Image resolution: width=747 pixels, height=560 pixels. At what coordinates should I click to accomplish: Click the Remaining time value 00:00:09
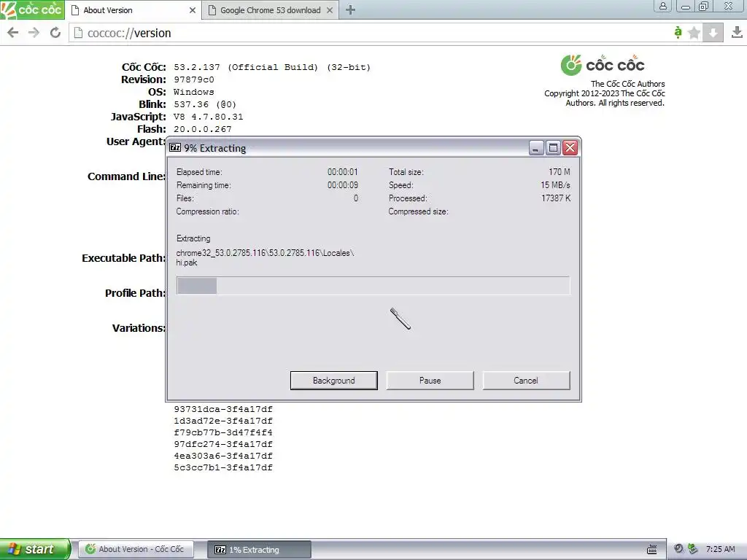(x=343, y=185)
